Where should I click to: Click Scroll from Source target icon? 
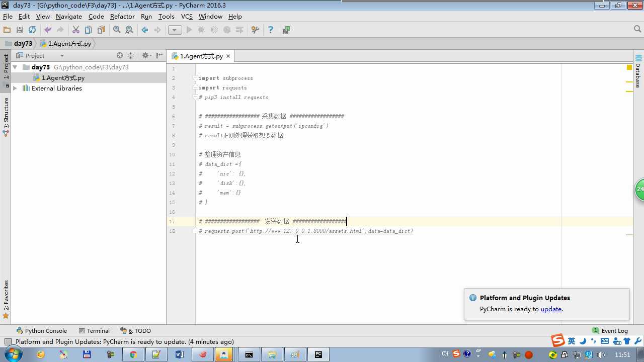(120, 56)
